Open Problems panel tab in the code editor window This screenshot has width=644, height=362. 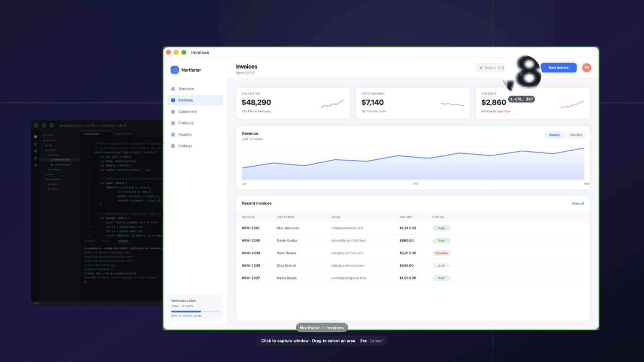(x=89, y=241)
